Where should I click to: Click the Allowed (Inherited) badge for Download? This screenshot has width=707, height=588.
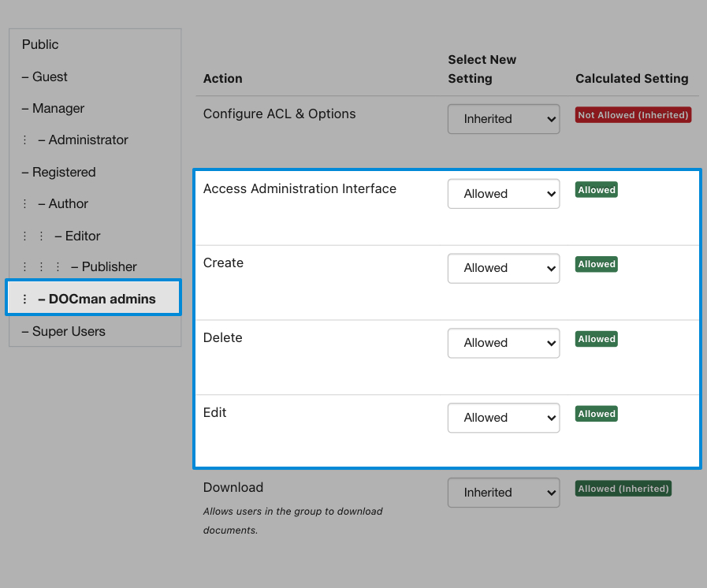tap(623, 489)
